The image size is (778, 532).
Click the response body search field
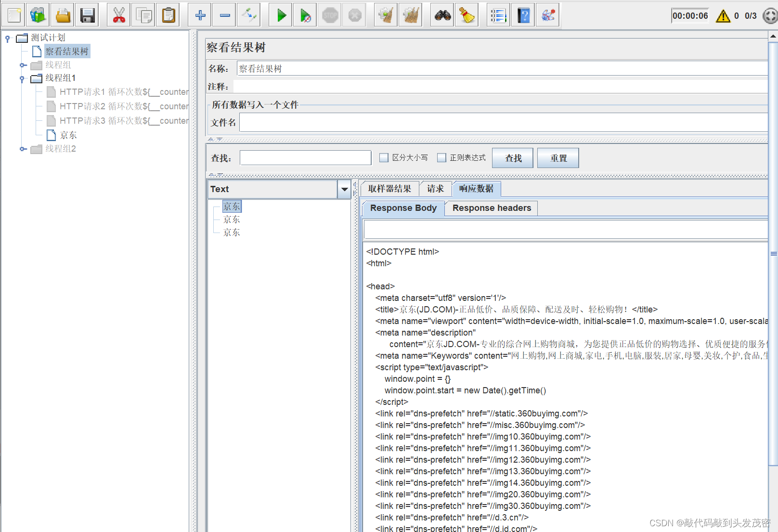point(566,229)
